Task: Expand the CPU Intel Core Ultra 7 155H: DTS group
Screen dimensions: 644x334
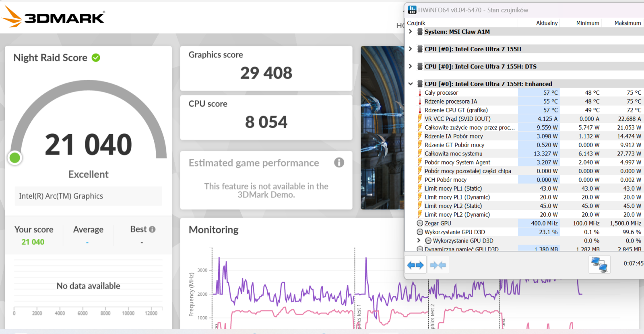Action: click(410, 66)
